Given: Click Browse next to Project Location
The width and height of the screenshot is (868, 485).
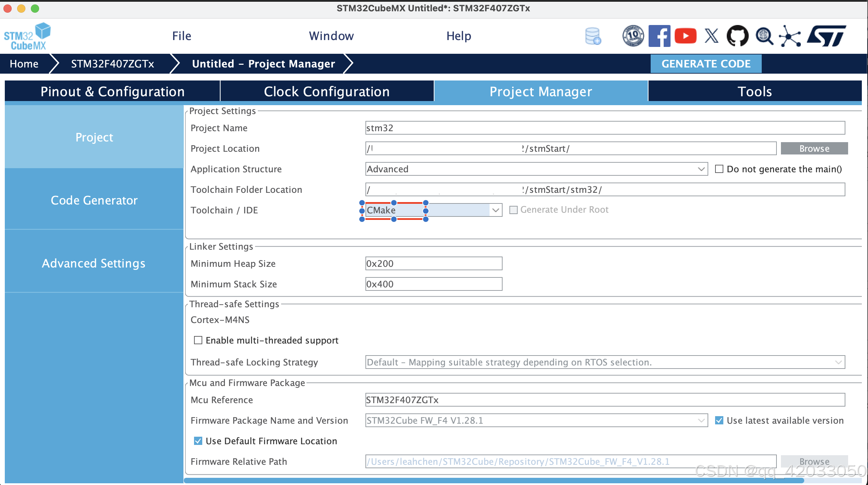Looking at the screenshot, I should click(814, 148).
